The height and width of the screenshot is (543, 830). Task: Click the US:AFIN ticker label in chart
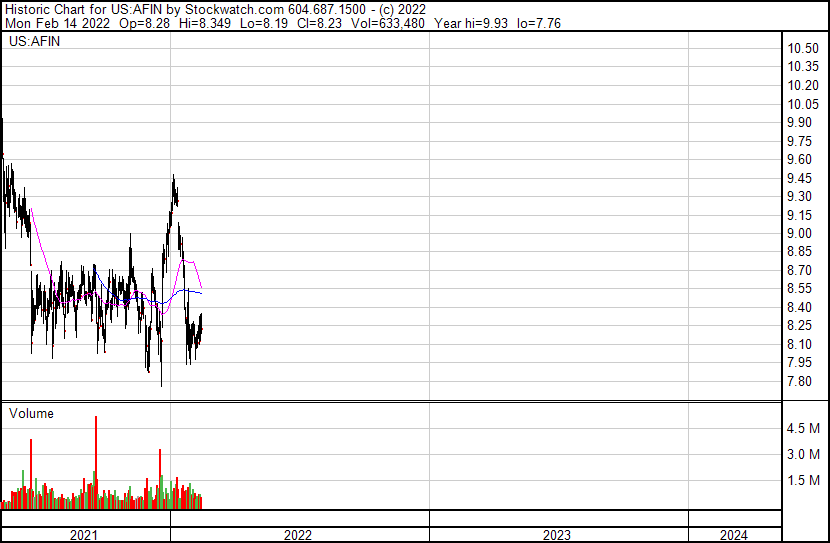click(x=34, y=41)
